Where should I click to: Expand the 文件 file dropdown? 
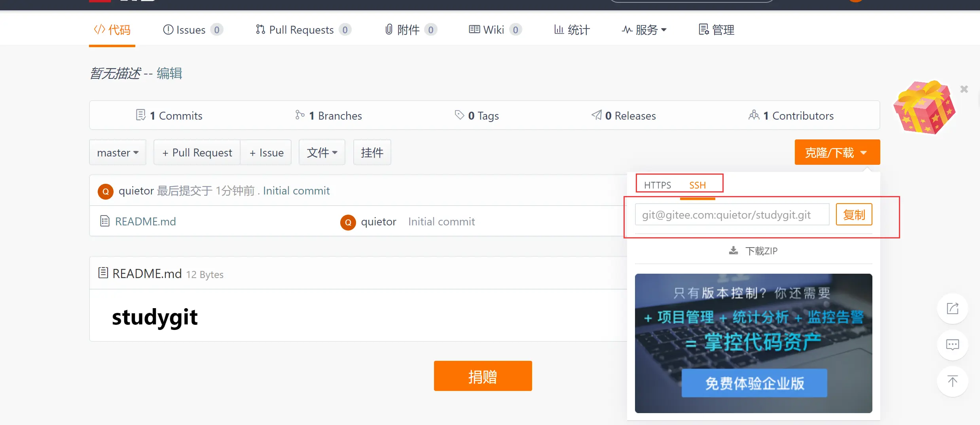click(x=322, y=152)
